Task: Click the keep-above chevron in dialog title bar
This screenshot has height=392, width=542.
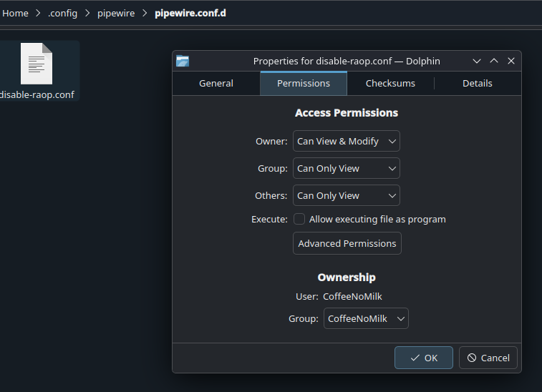Action: pyautogui.click(x=494, y=62)
